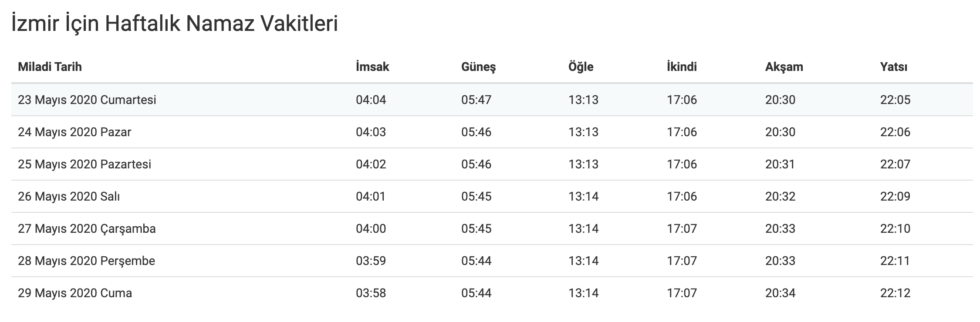
Task: Select the 22:09 Yatsı time for Salı
Action: (x=895, y=197)
